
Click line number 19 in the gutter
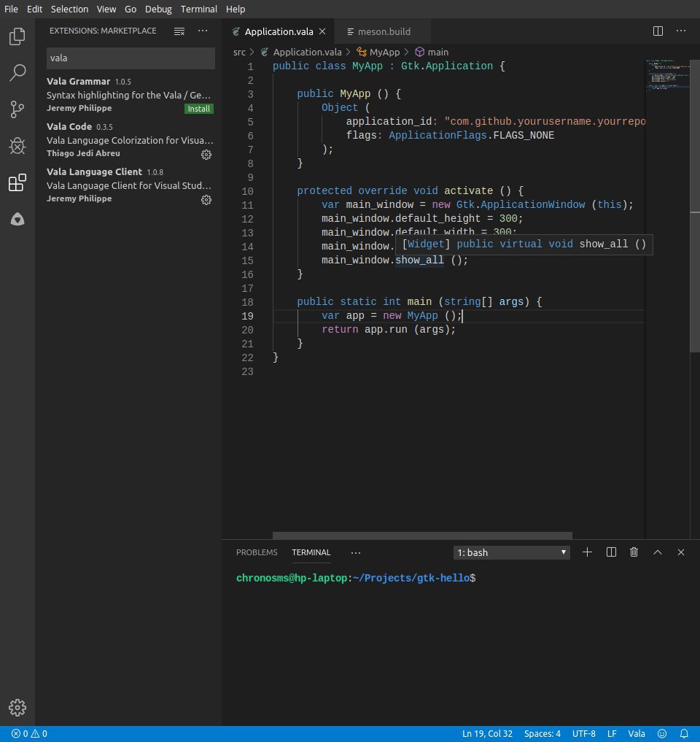(x=247, y=316)
